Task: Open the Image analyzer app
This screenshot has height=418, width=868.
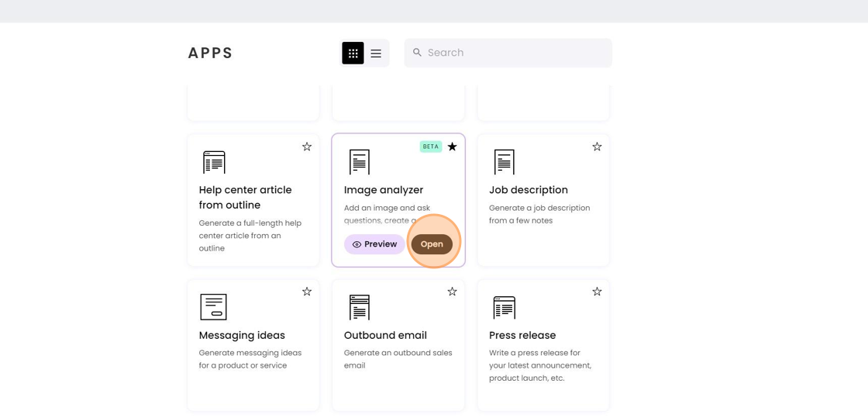Action: coord(432,244)
